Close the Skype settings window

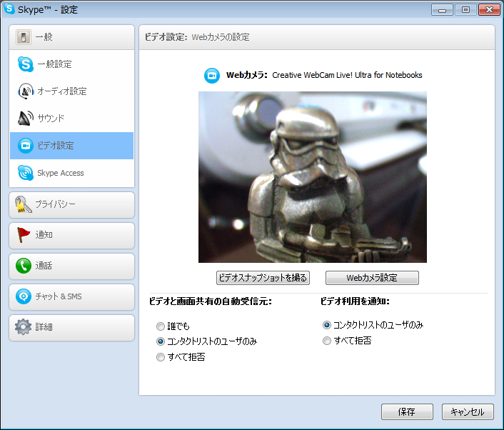coord(489,10)
